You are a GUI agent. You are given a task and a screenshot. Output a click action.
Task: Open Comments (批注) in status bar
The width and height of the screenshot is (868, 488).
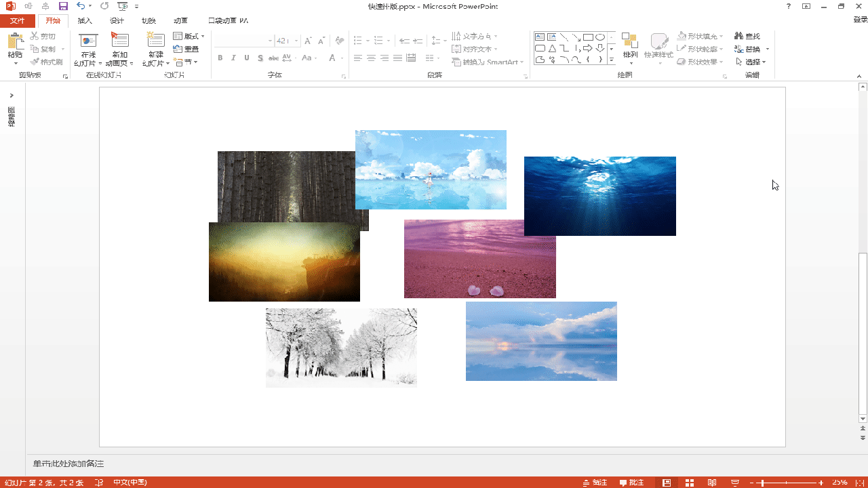click(x=631, y=483)
